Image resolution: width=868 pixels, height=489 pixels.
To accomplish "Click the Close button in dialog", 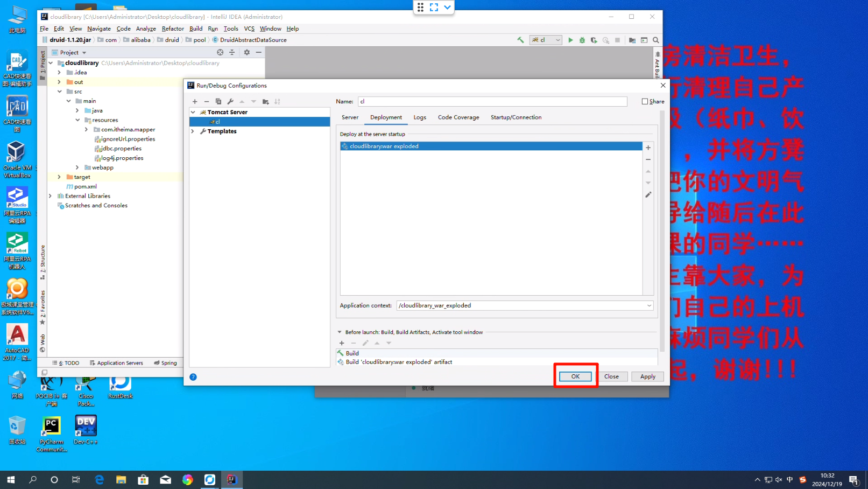I will pyautogui.click(x=611, y=377).
